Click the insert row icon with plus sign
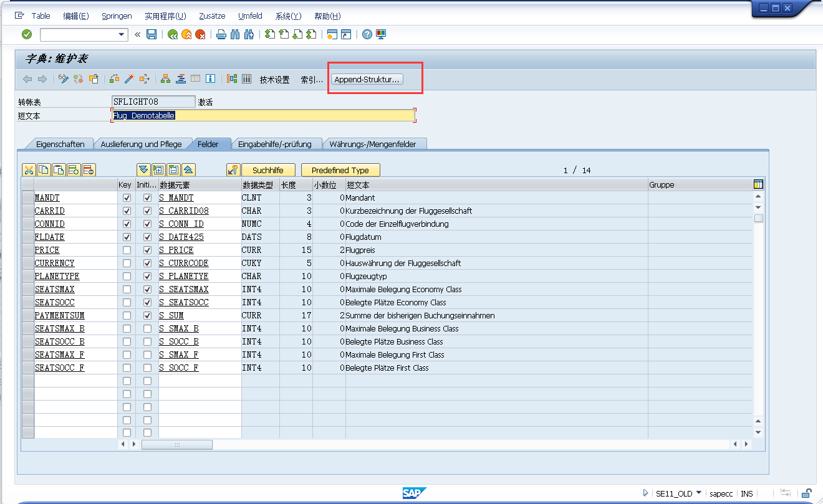The height and width of the screenshot is (504, 823). click(72, 169)
